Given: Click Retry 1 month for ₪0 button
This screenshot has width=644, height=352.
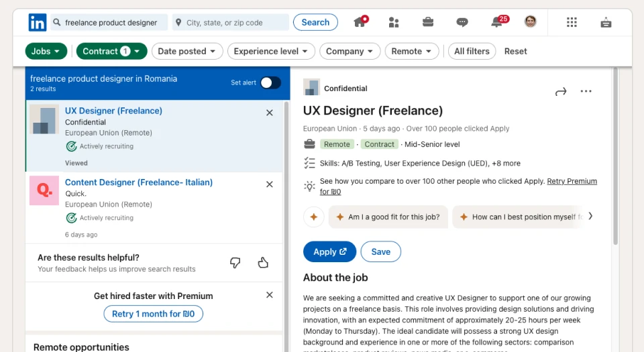Looking at the screenshot, I should (153, 314).
